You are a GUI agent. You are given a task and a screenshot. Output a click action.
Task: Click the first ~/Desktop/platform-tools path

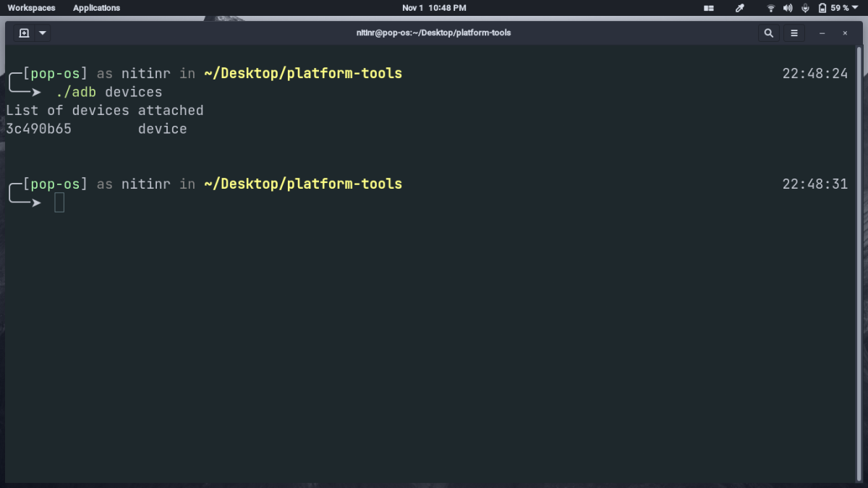point(303,74)
